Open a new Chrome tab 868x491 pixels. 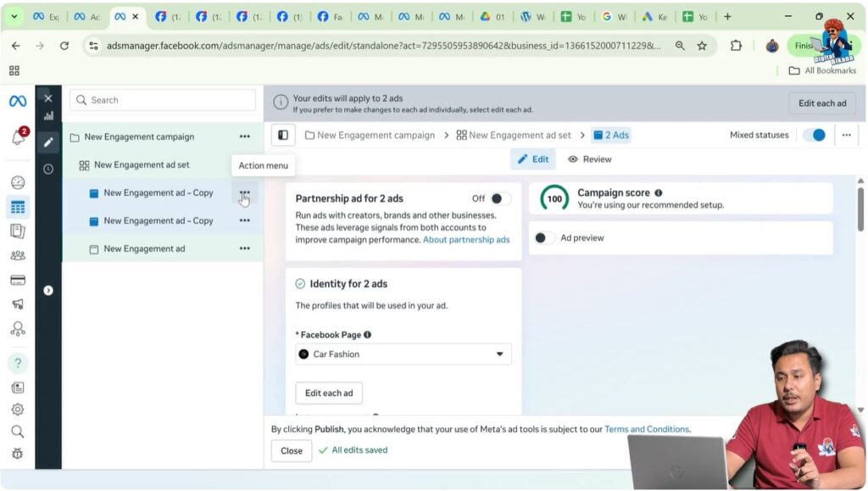click(x=727, y=17)
